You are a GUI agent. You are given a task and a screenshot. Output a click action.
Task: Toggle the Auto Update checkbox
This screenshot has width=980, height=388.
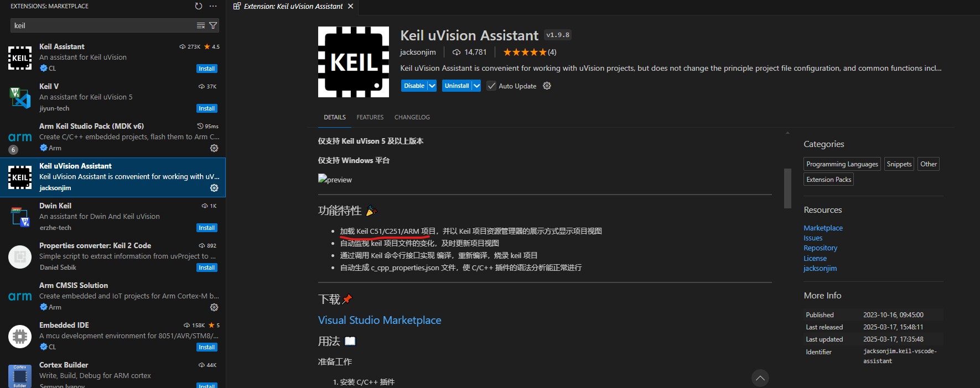pyautogui.click(x=491, y=86)
